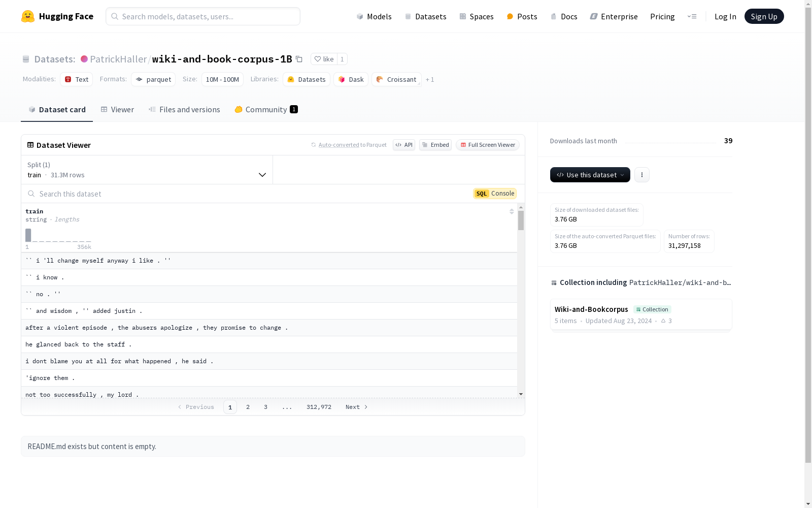The height and width of the screenshot is (508, 812).
Task: Click the upvote icon on Wiki-and-Bookcorpus collection
Action: [x=663, y=321]
